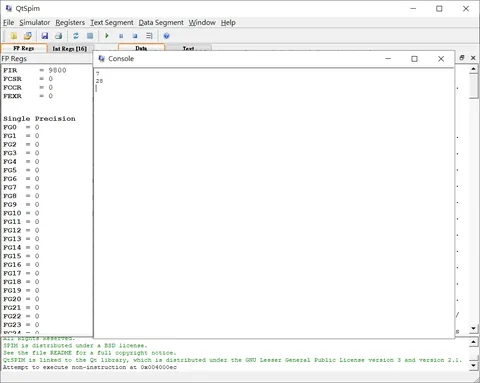Click the FCCR register row
Screen dimensions: 480x383
coord(28,88)
